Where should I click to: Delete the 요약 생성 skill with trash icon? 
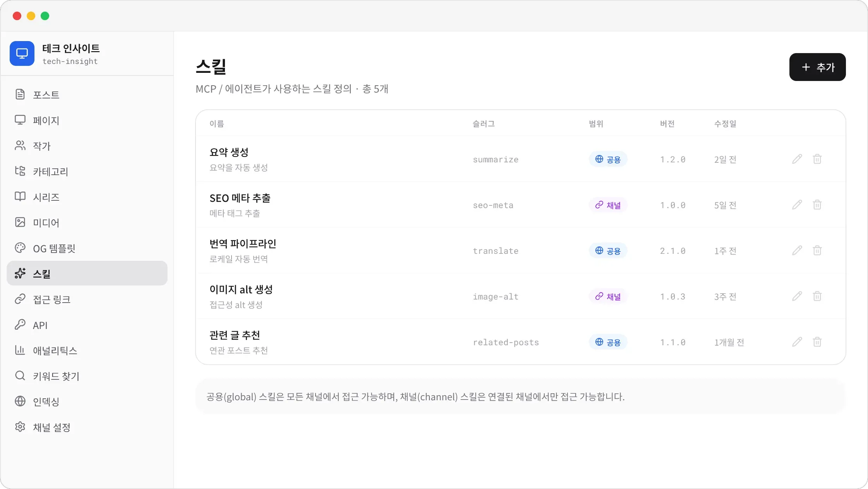pyautogui.click(x=817, y=159)
